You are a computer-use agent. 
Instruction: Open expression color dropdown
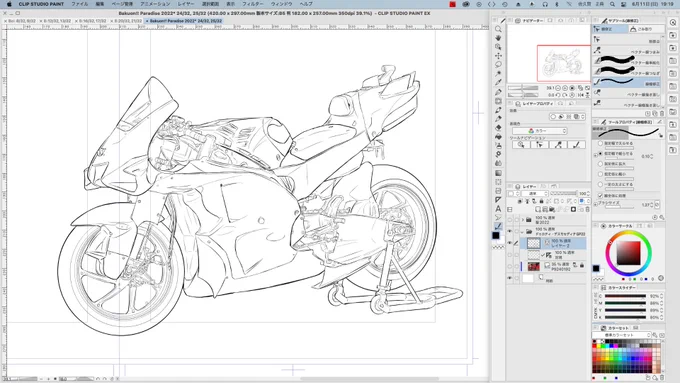pos(539,131)
